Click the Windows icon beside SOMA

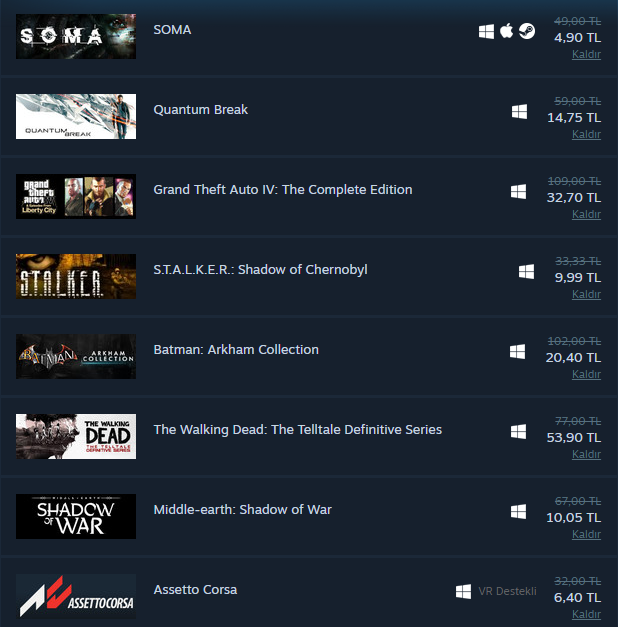[x=486, y=32]
